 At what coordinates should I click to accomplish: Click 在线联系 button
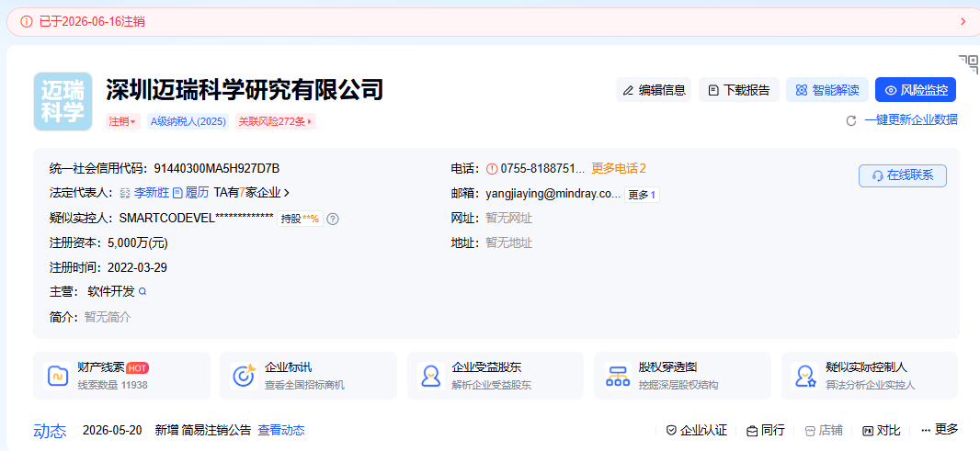[903, 175]
